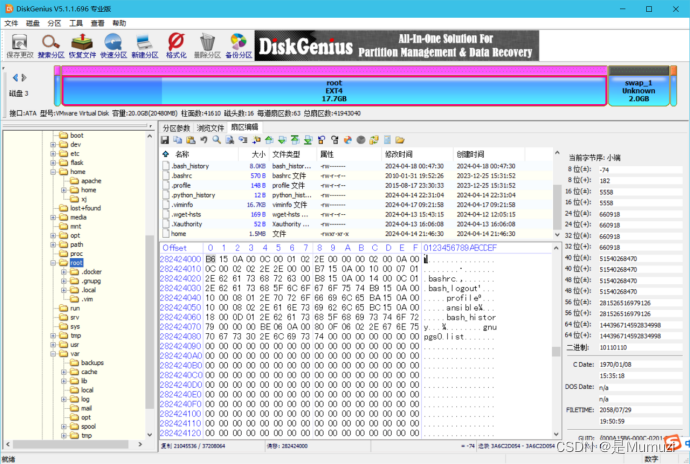Screen dimensions: 690x464
Task: Click hex offset 282424020 row
Action: 180,279
